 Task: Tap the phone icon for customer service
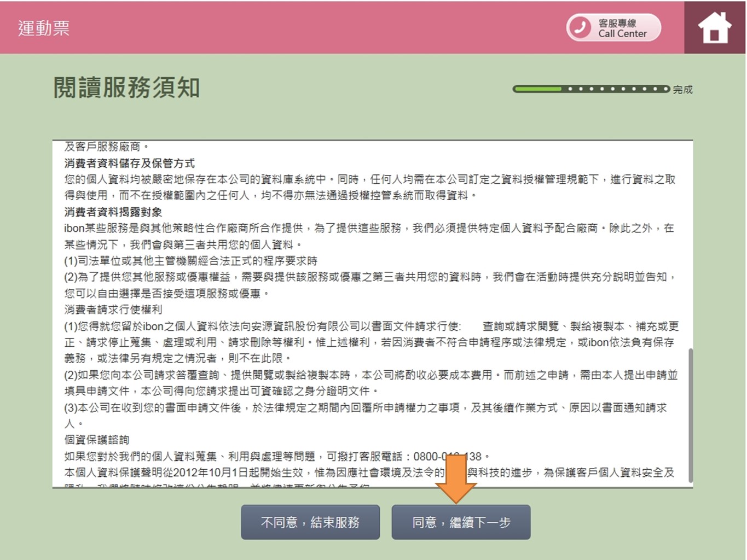pyautogui.click(x=580, y=27)
